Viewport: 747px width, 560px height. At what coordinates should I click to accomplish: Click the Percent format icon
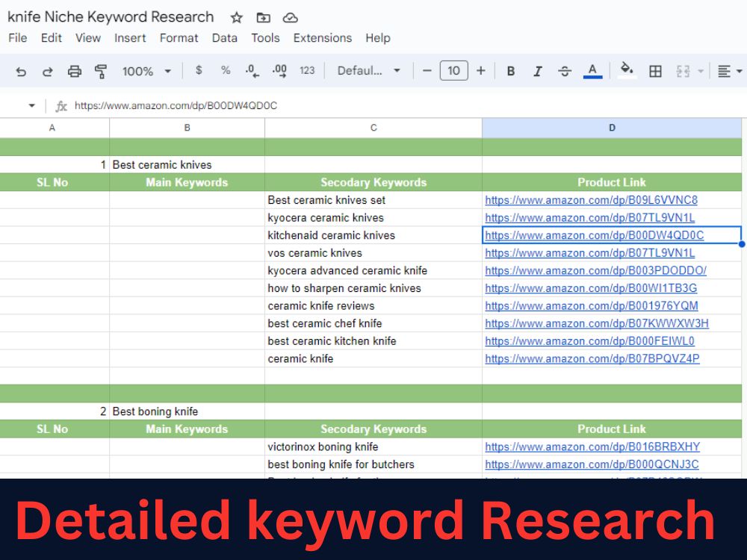(x=225, y=71)
